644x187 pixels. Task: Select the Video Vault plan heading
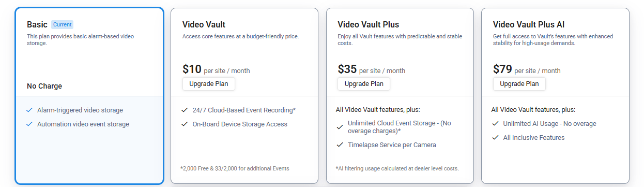click(x=204, y=24)
